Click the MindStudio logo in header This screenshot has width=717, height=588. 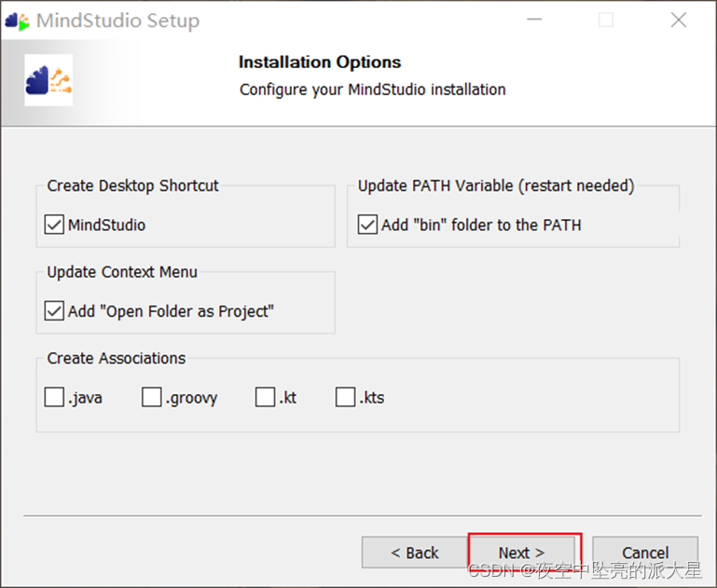(48, 80)
